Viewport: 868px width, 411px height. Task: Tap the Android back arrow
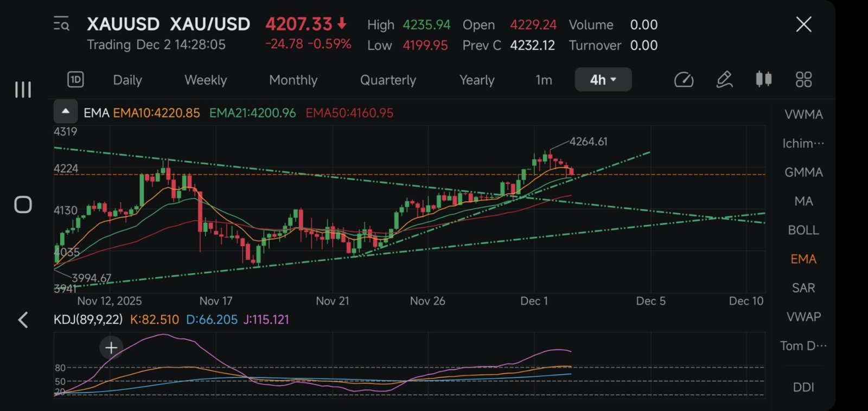click(x=23, y=320)
